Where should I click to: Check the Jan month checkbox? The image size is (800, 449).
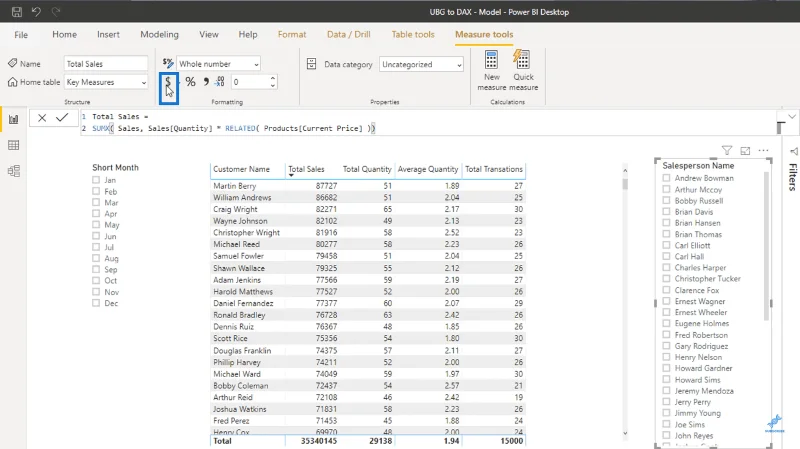pyautogui.click(x=96, y=180)
